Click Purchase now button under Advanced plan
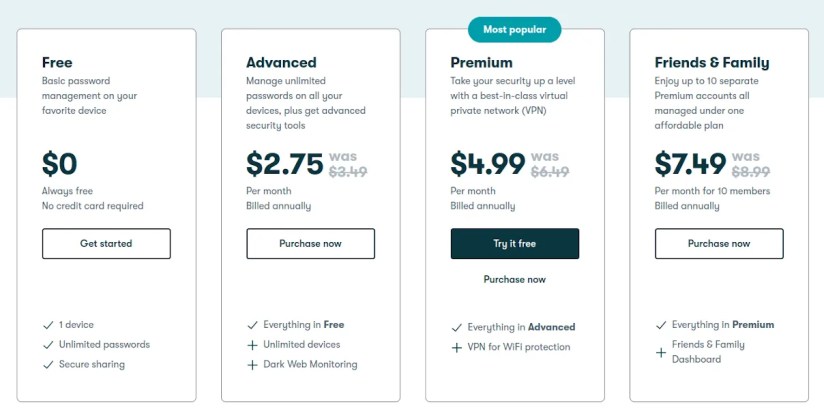The width and height of the screenshot is (824, 409). (x=310, y=243)
